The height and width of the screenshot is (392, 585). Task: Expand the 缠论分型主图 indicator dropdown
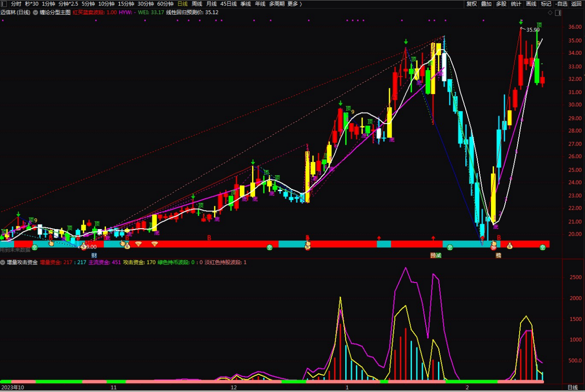pyautogui.click(x=35, y=12)
